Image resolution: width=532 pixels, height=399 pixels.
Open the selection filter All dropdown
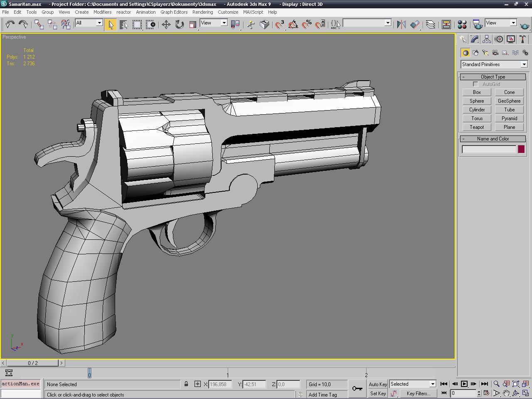point(89,23)
